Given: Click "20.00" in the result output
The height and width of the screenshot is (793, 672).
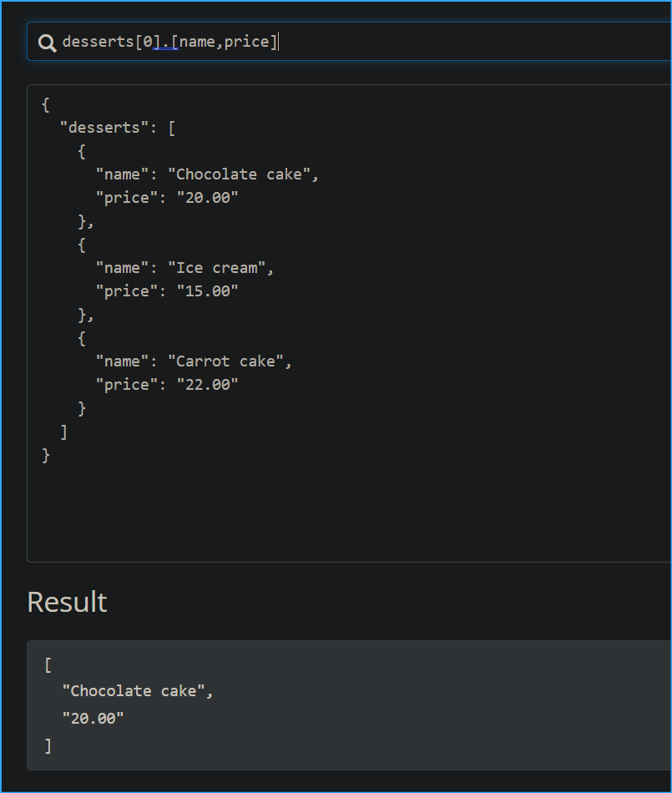Looking at the screenshot, I should [x=93, y=718].
